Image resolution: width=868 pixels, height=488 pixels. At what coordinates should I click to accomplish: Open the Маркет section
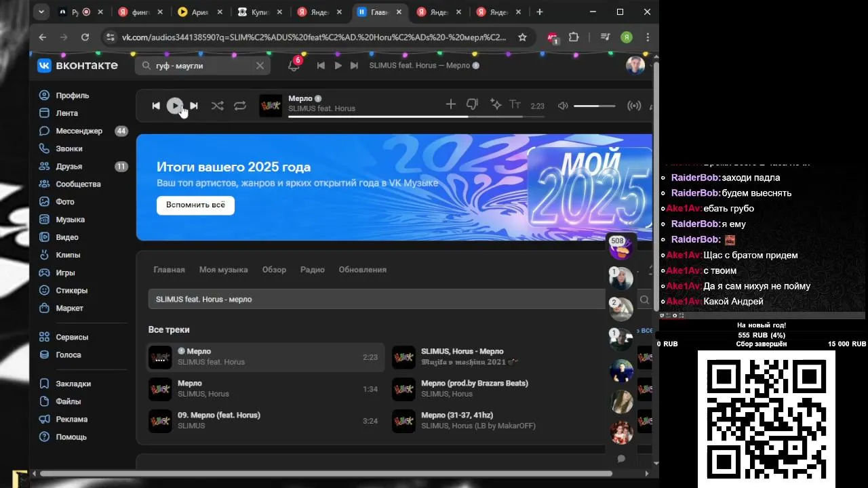coord(70,308)
